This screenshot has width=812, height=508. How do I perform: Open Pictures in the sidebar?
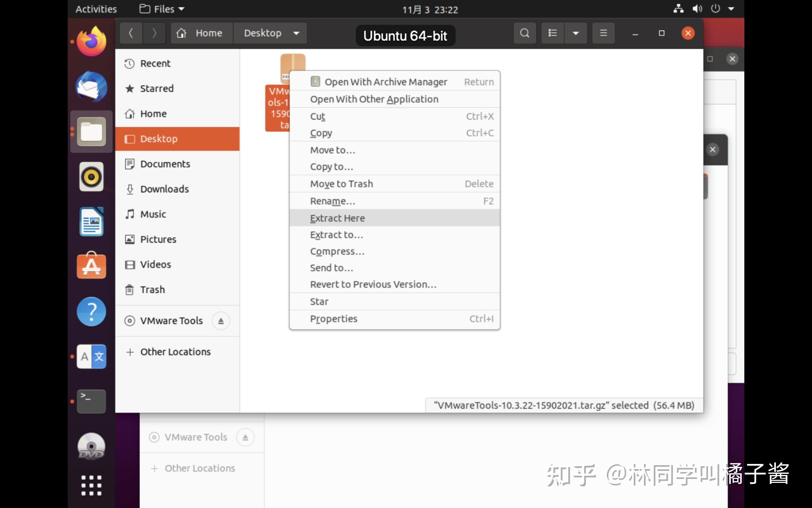(177, 239)
